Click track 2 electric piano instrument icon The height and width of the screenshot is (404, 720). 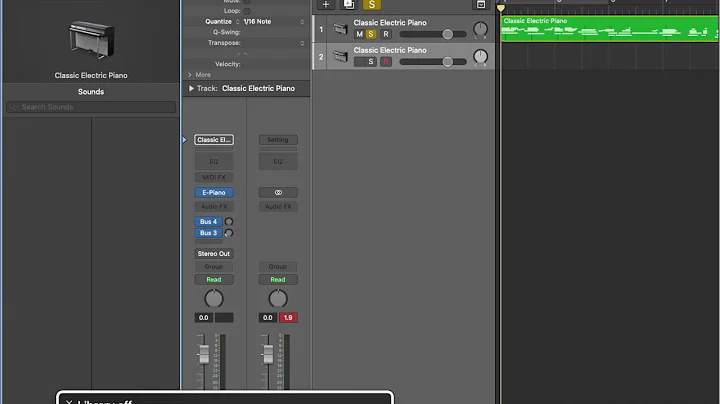pos(340,56)
